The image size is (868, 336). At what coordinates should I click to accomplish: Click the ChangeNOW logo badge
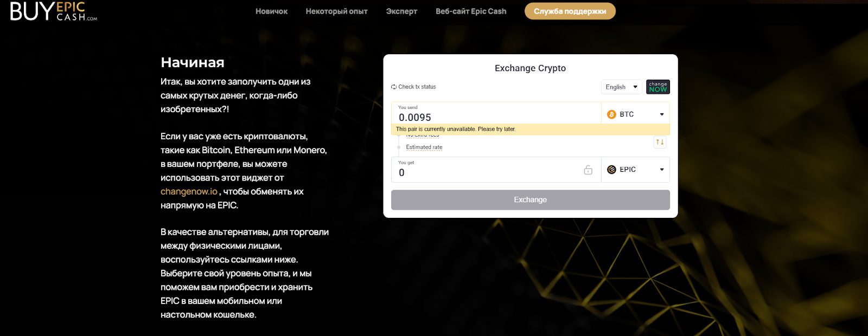658,87
